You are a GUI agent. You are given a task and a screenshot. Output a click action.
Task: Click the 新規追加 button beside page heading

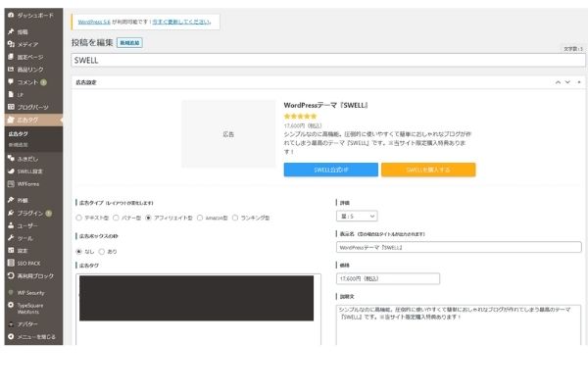point(129,43)
